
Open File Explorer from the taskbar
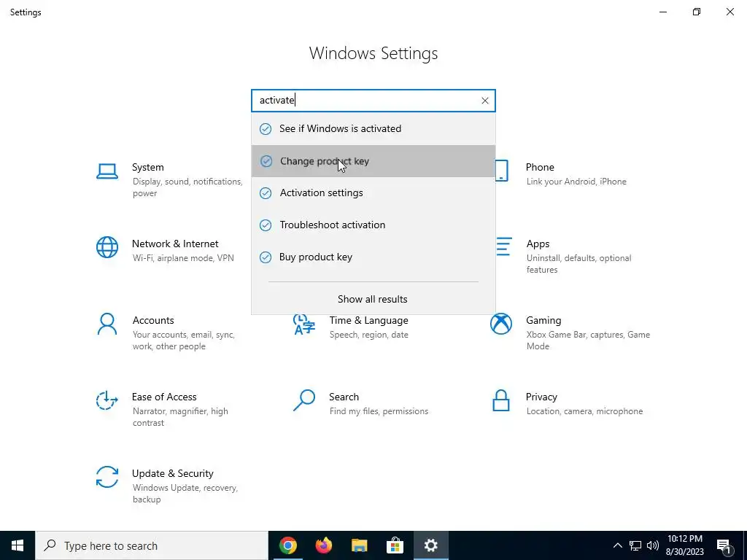click(359, 545)
